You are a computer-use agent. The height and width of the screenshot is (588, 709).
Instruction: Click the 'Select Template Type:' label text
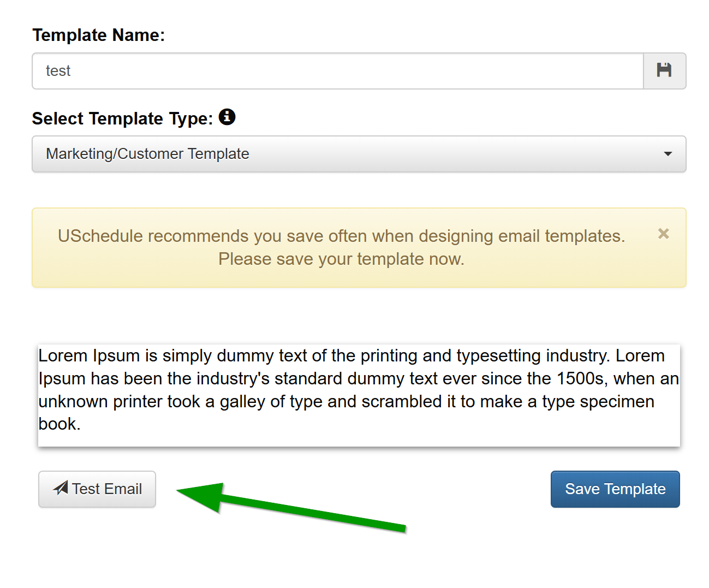coord(122,118)
